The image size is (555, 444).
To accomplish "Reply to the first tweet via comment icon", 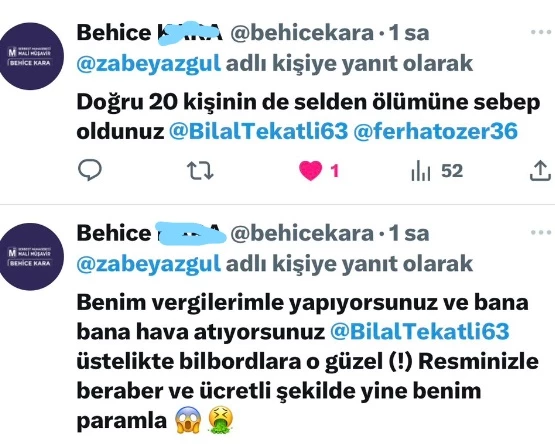I will pos(90,170).
